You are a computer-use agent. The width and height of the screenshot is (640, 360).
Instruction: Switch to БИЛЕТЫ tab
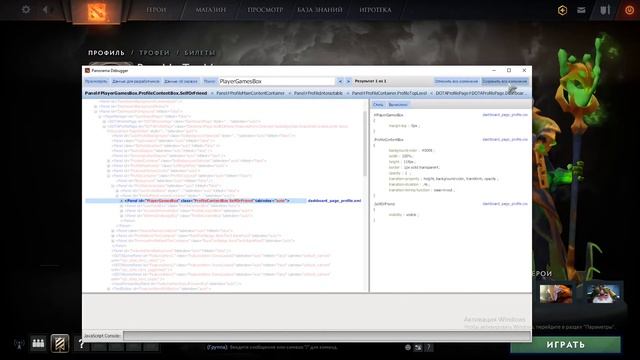click(x=200, y=53)
